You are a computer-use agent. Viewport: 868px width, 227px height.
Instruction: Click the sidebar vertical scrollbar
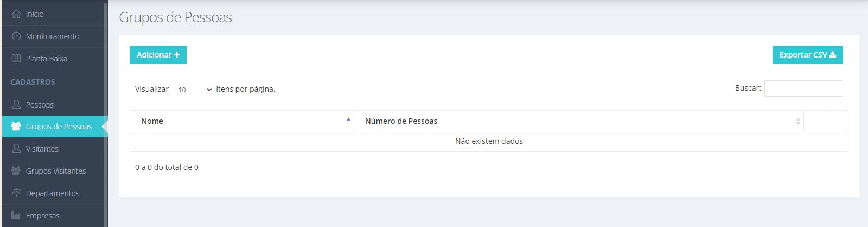pos(106,113)
